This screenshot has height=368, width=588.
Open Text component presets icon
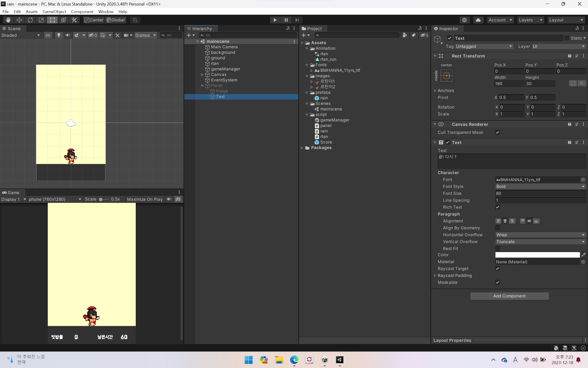577,142
